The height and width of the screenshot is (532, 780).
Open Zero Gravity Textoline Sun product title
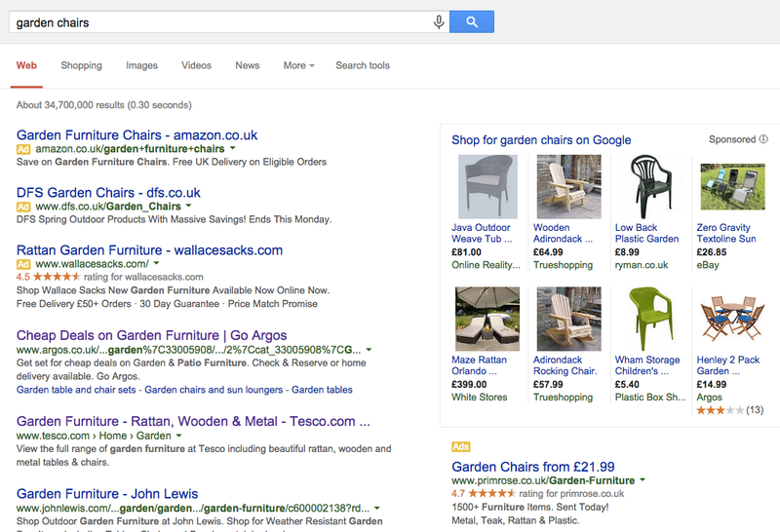click(x=726, y=233)
